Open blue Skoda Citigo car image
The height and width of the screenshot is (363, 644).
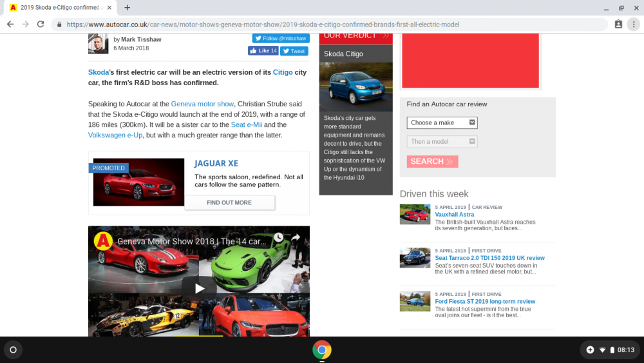[355, 87]
